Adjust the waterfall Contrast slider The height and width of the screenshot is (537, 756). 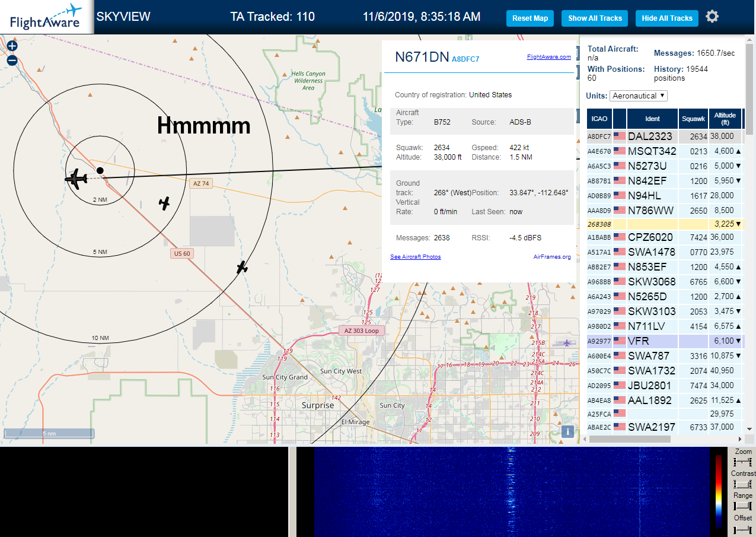pyautogui.click(x=742, y=484)
